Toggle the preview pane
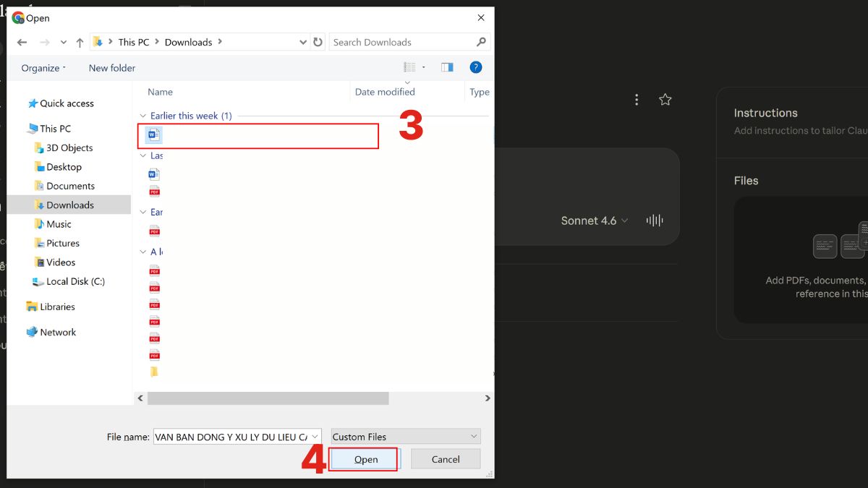 [x=447, y=67]
